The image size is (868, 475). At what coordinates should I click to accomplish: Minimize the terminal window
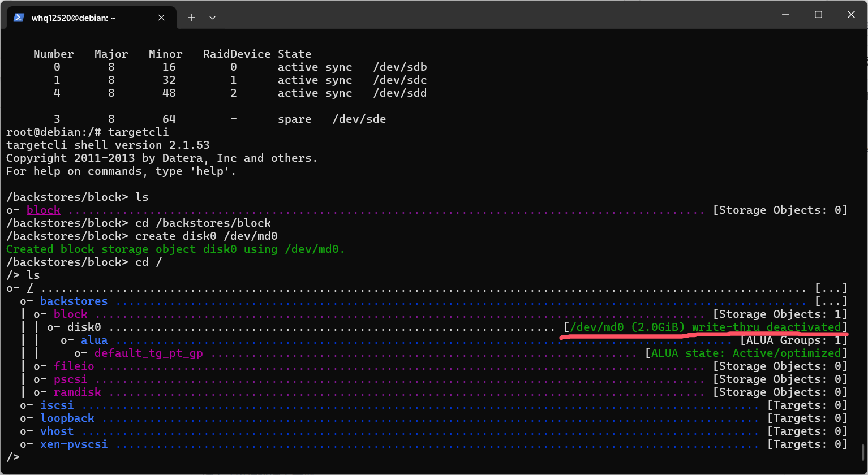click(785, 15)
